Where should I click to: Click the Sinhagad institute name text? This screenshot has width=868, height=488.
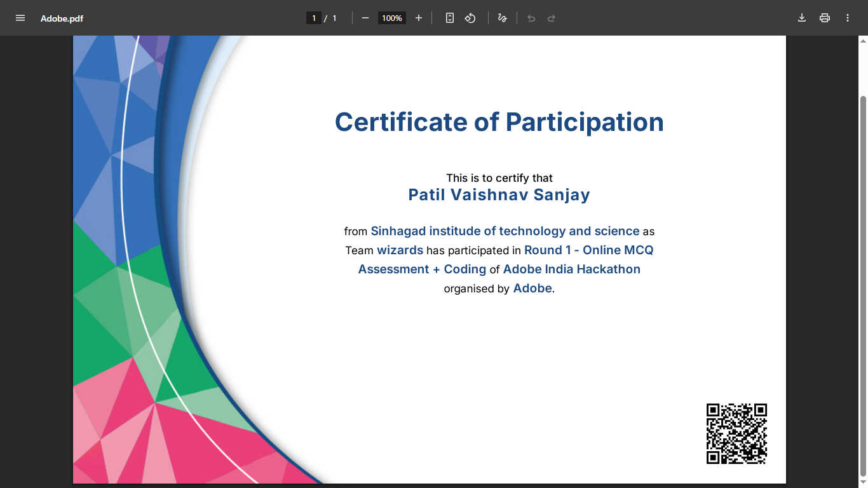(x=505, y=231)
